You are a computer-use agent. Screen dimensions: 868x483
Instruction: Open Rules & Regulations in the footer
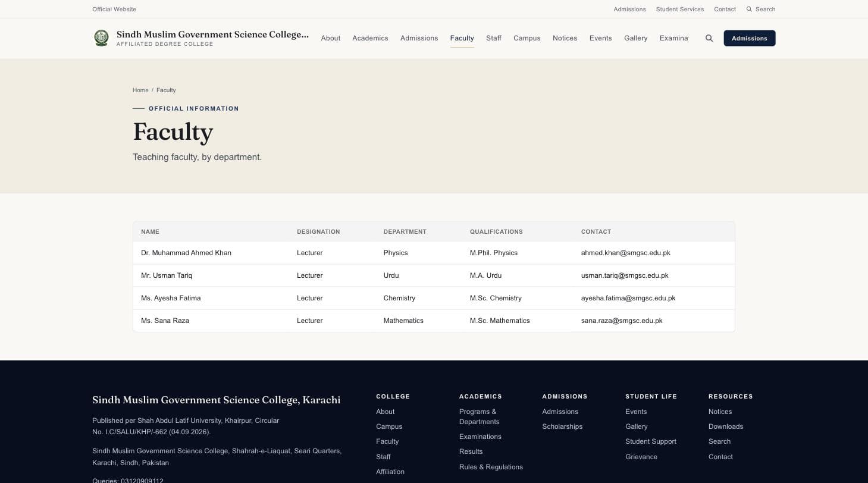pyautogui.click(x=491, y=467)
